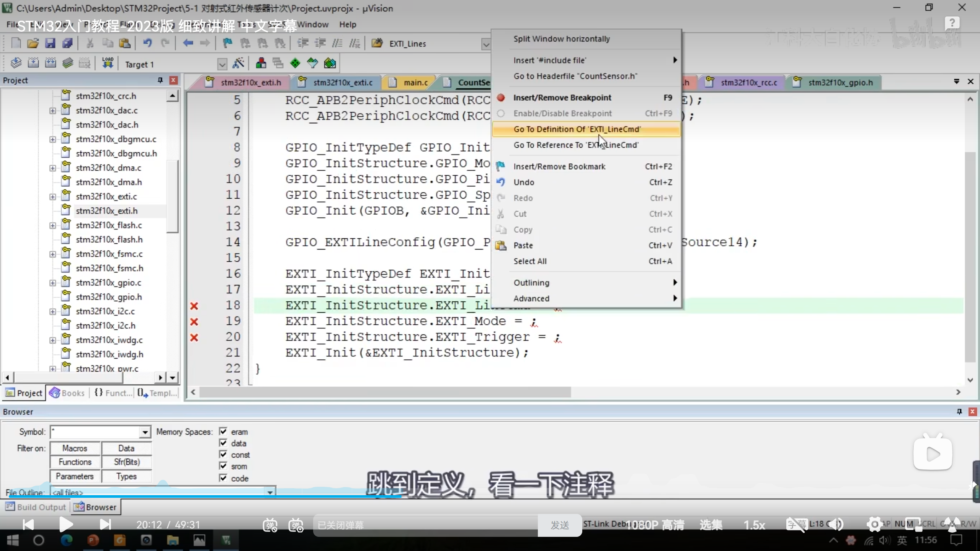
Task: Switch to the stm32f10x_exti.c editor tab
Action: (x=342, y=83)
